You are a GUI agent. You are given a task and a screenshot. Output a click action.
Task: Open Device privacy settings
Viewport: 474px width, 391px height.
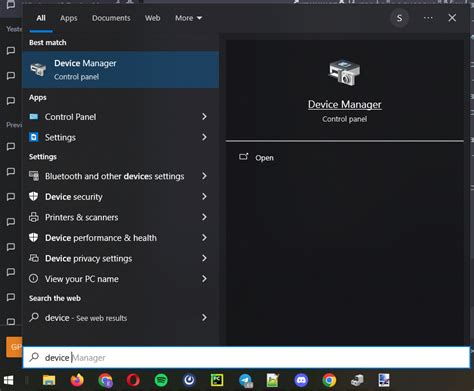click(x=121, y=258)
